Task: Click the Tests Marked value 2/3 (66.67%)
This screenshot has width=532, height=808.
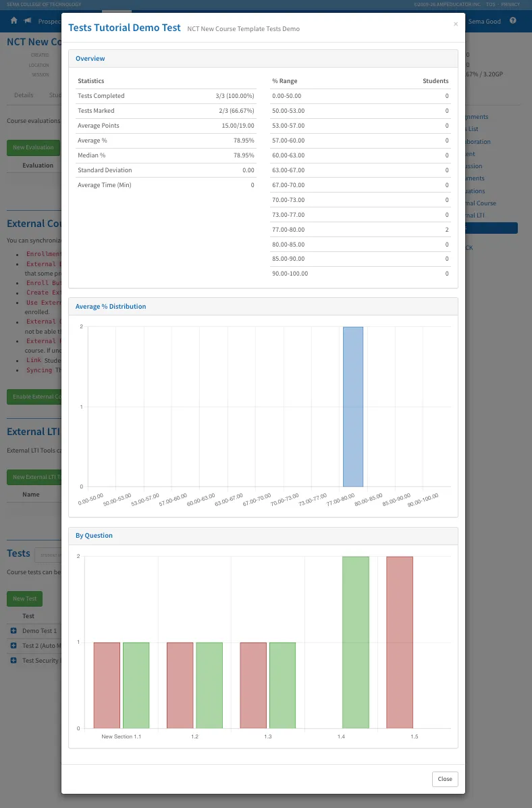Action: point(236,111)
